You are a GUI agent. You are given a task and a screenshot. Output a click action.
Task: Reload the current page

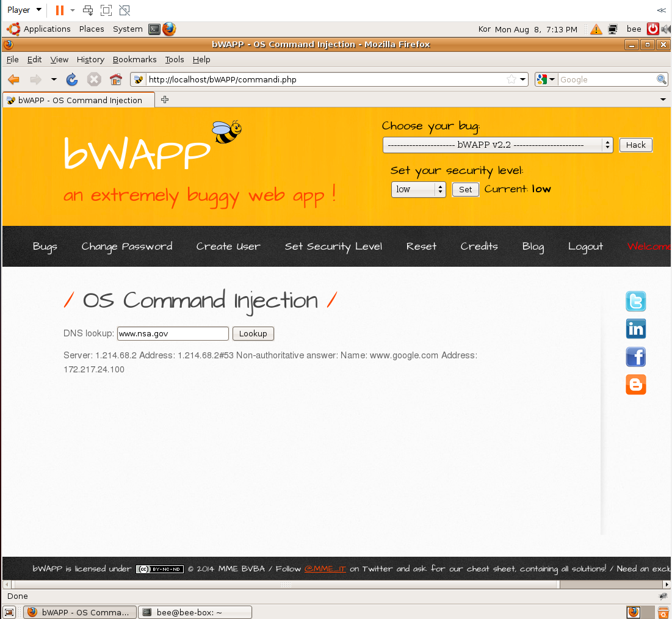click(72, 79)
